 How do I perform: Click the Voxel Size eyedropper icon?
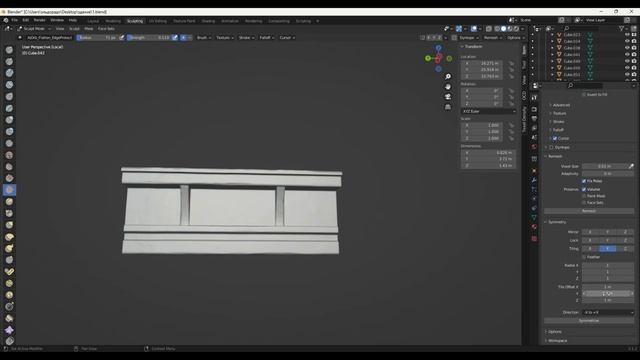tap(631, 166)
